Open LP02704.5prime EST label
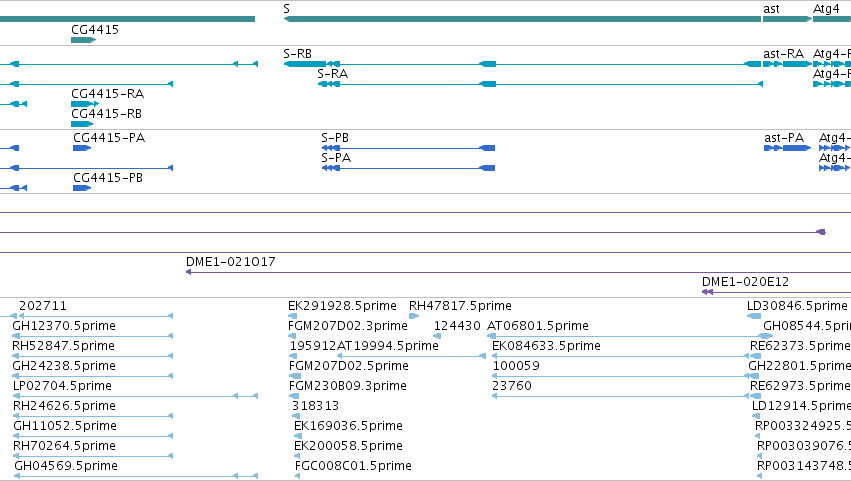Screen dimensions: 851x481 tap(62, 386)
